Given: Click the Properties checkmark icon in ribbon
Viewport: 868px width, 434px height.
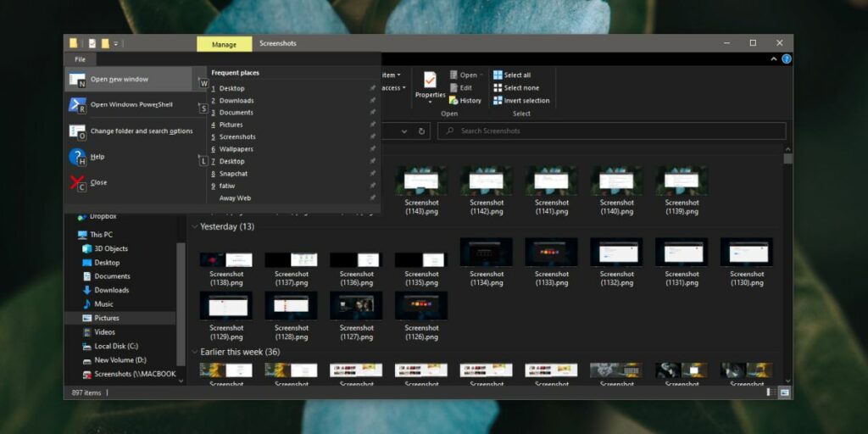Looking at the screenshot, I should (x=430, y=81).
